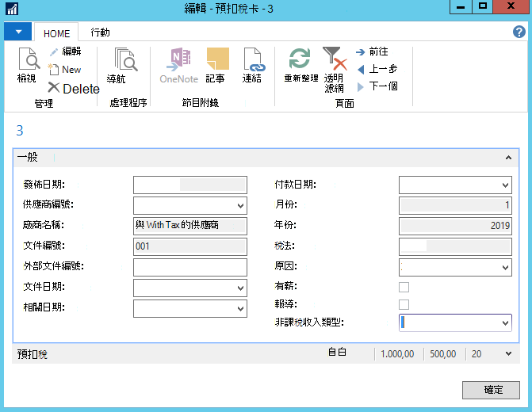The width and height of the screenshot is (532, 412).
Task: Click the 一般 section title
Action: [x=28, y=158]
